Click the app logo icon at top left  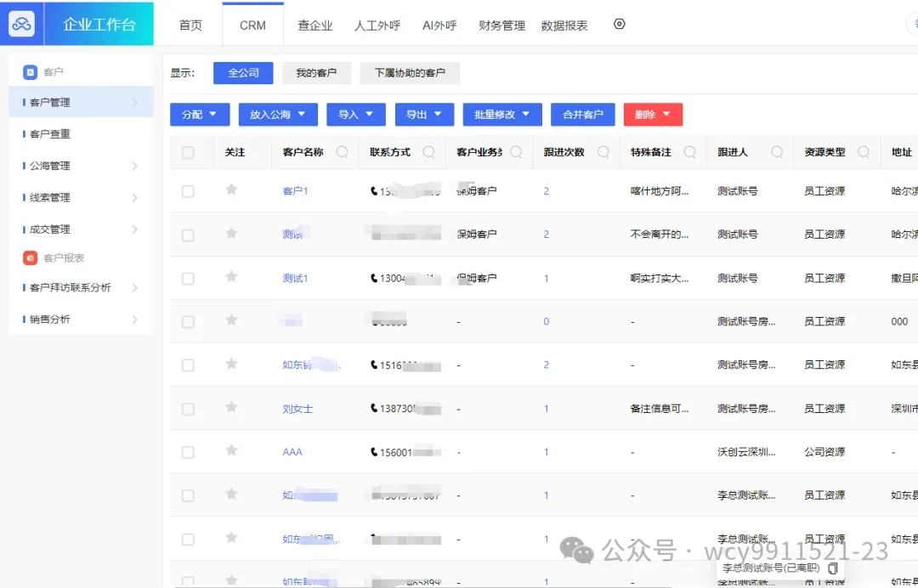(22, 22)
